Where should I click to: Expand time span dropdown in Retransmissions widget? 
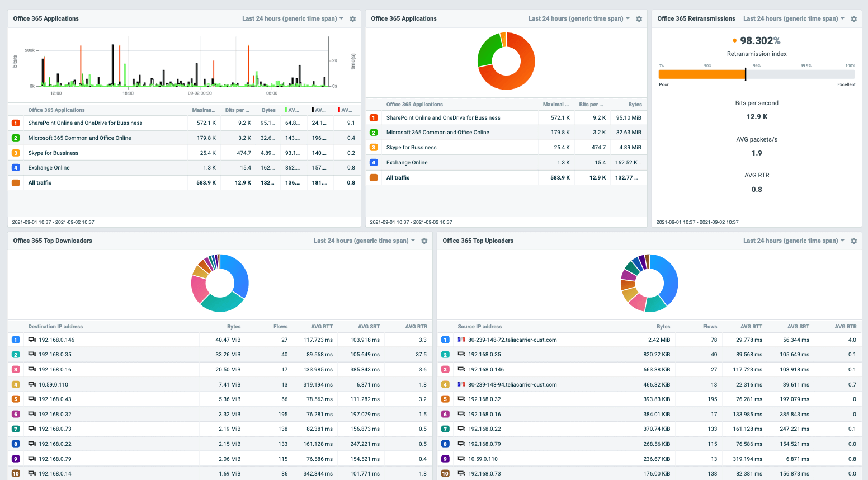(x=794, y=19)
